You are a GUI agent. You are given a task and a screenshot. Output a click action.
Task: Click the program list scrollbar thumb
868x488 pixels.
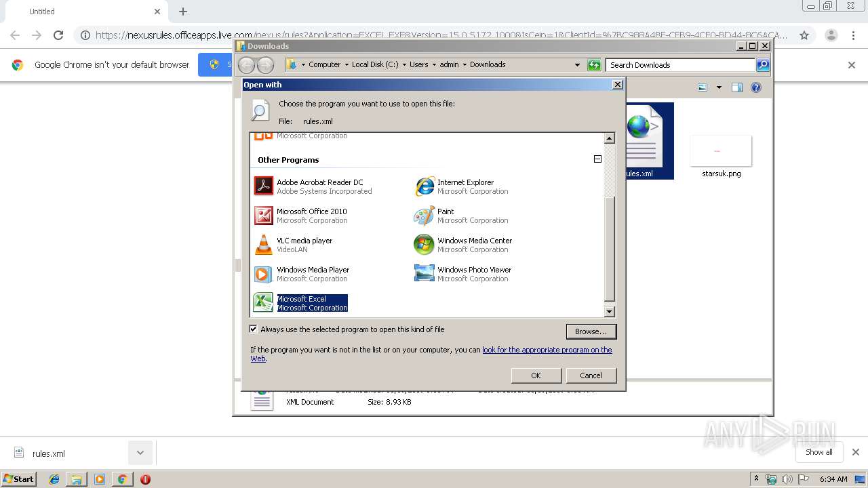(609, 248)
